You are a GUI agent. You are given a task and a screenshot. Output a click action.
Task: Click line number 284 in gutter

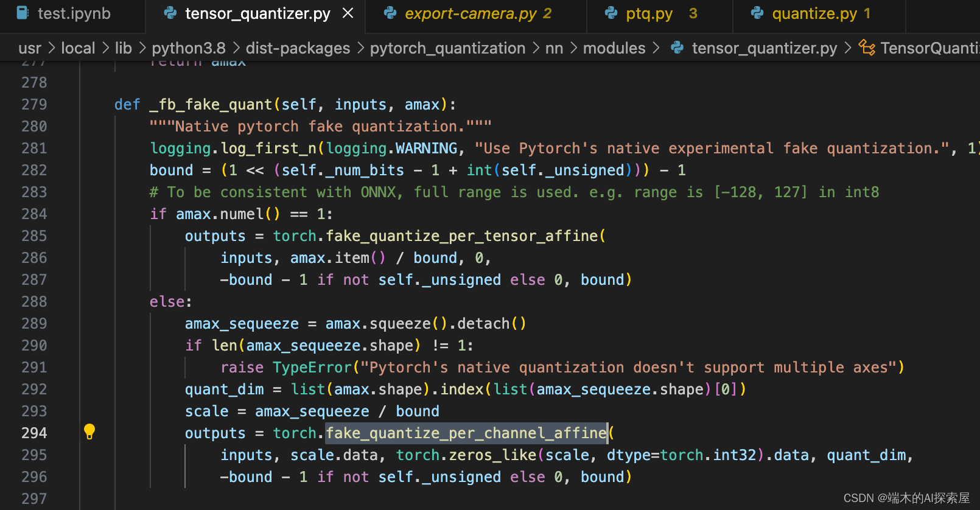(x=34, y=214)
